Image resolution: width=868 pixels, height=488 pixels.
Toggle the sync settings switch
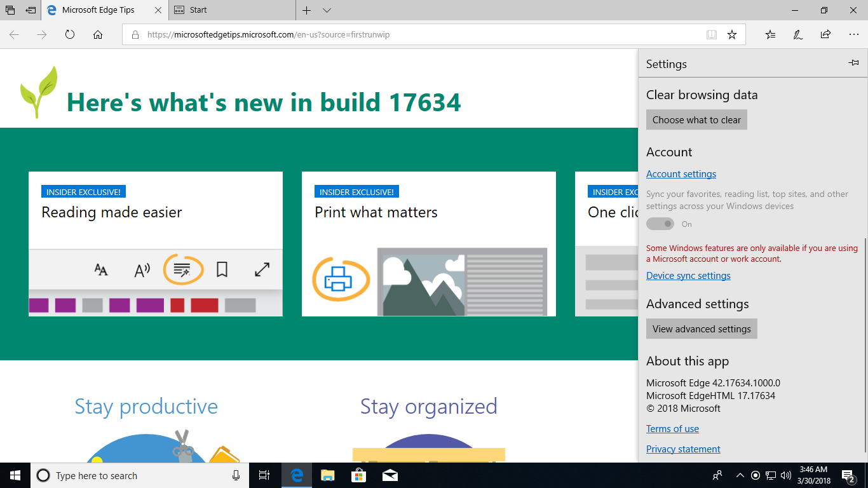[660, 224]
